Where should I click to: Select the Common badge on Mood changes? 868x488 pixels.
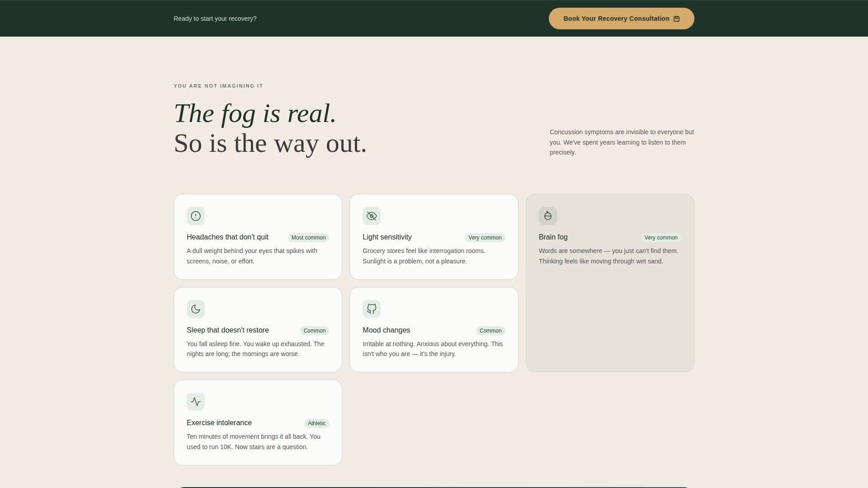(491, 331)
